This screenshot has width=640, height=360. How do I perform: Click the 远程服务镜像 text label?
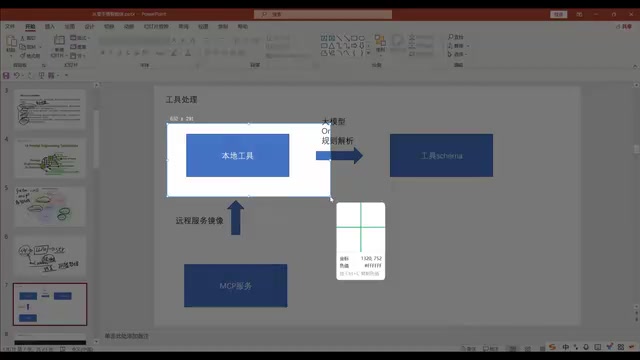pyautogui.click(x=200, y=221)
